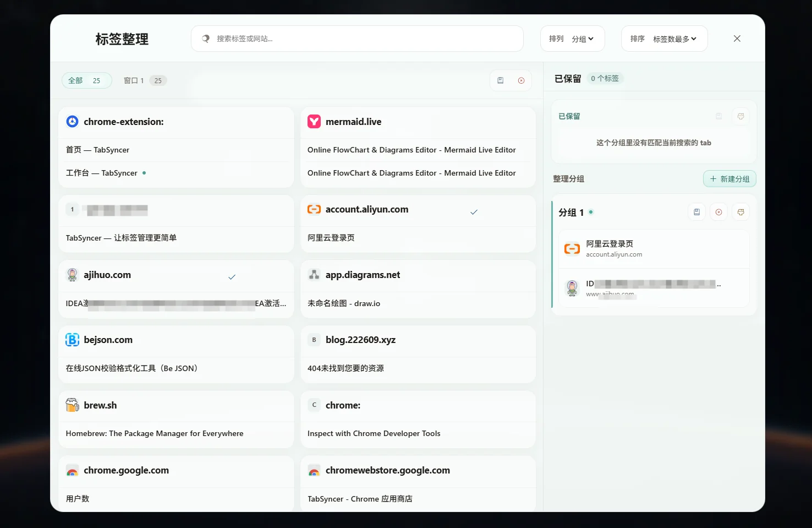Click the red circled-X icon beside the 窗口 1 tab
The width and height of the screenshot is (812, 528).
[522, 80]
